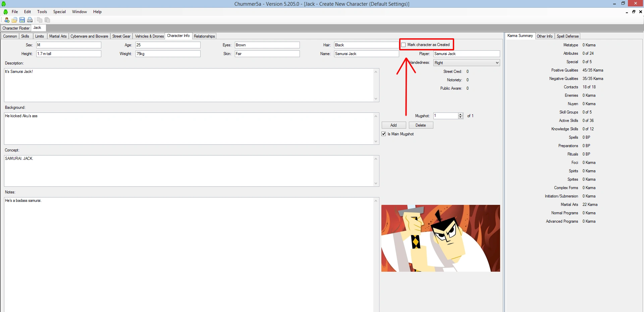The width and height of the screenshot is (644, 312).
Task: Click the Hair field showing Black
Action: coord(367,45)
